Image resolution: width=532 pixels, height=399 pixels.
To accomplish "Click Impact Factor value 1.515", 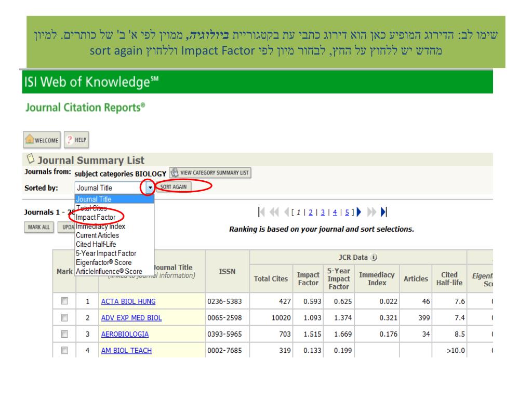I will coord(312,334).
